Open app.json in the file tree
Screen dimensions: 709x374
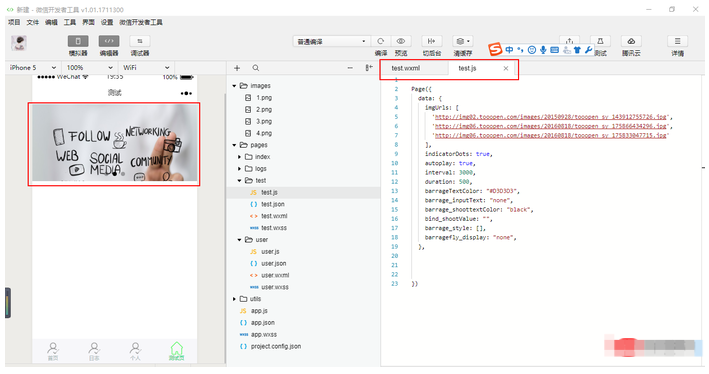263,322
